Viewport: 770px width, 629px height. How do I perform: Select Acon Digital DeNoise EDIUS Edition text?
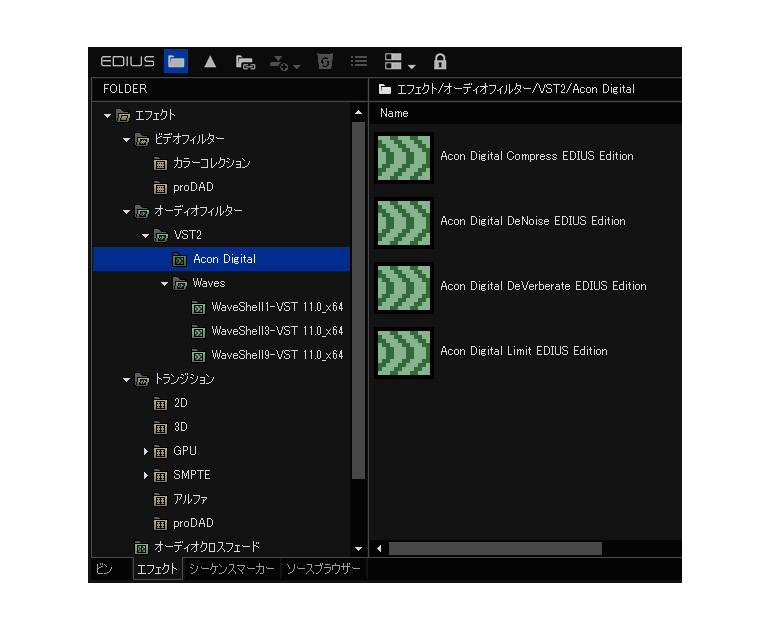point(533,221)
